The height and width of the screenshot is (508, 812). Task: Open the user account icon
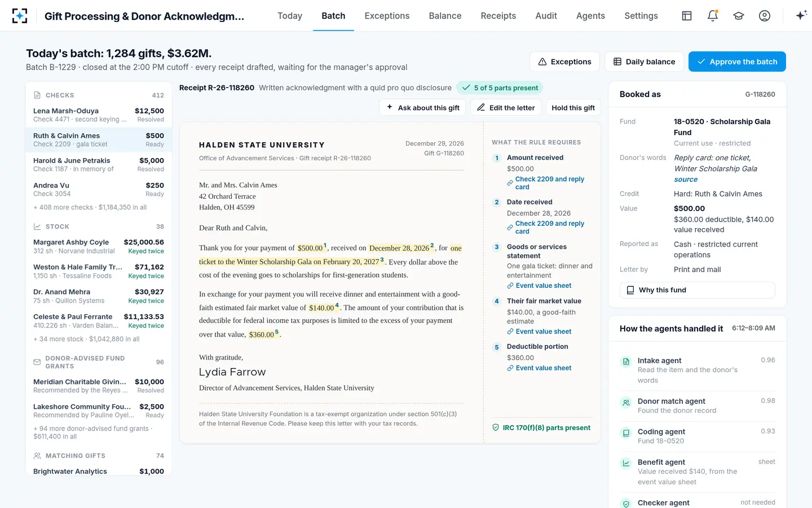(x=765, y=16)
